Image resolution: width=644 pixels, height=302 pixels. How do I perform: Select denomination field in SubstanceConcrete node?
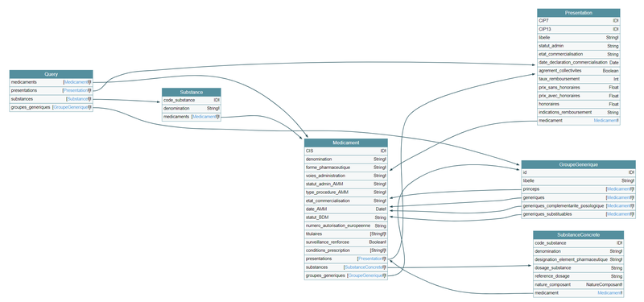click(x=578, y=251)
